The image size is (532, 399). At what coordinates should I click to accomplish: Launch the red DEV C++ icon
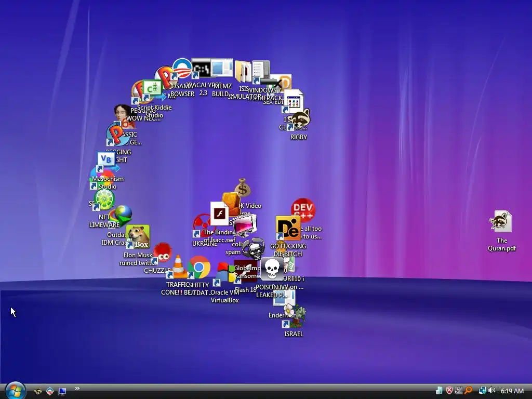point(303,210)
